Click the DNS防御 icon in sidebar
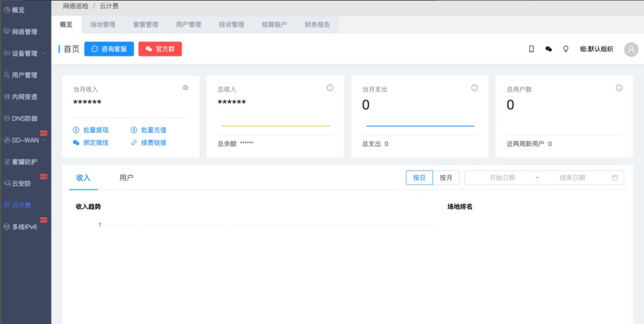Image resolution: width=644 pixels, height=324 pixels. click(x=6, y=118)
